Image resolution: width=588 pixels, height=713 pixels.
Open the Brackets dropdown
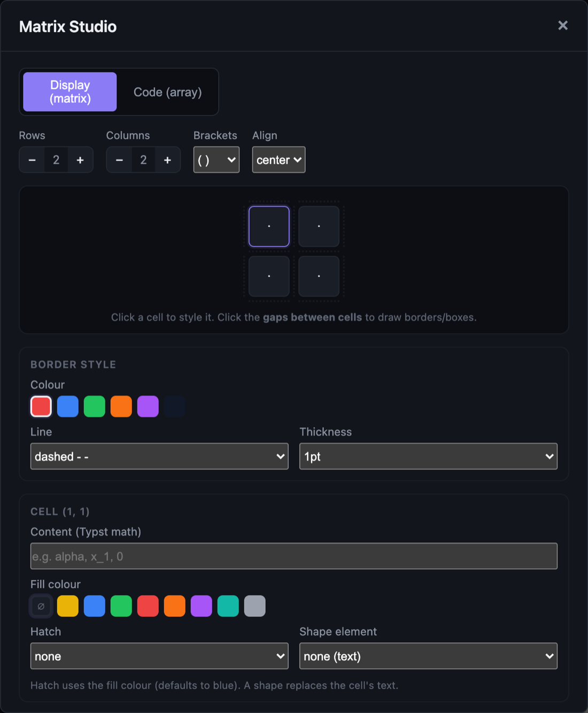[216, 160]
